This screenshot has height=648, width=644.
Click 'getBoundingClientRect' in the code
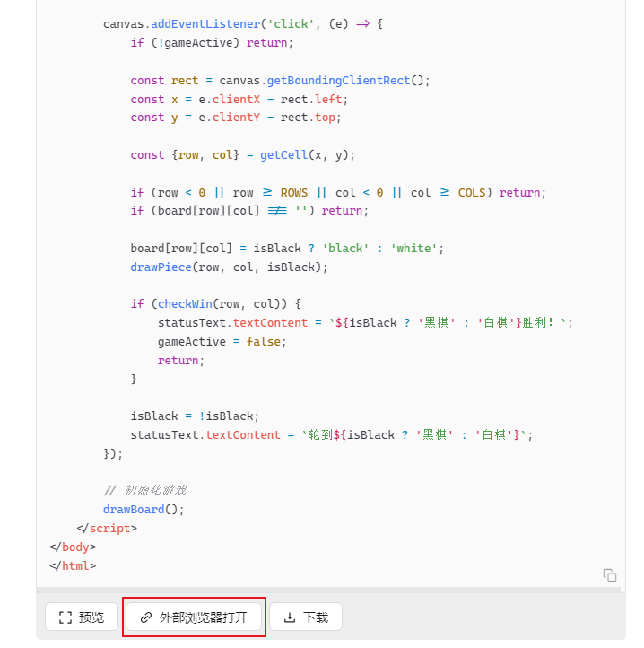[x=338, y=80]
